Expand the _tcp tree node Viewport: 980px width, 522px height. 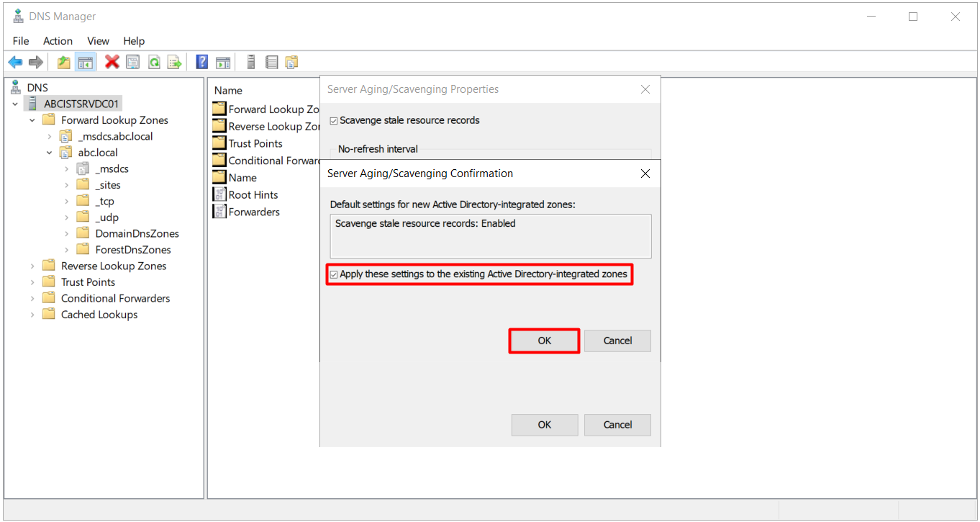pyautogui.click(x=66, y=202)
